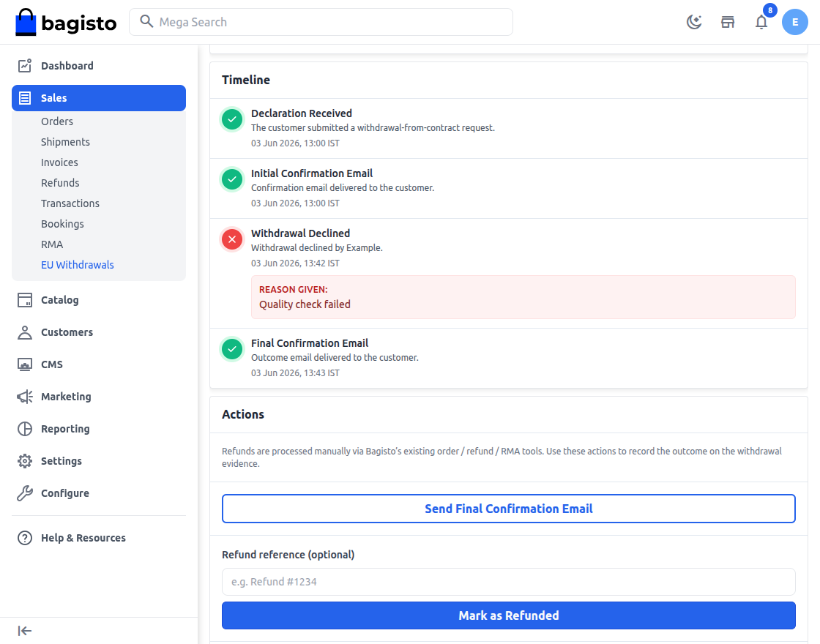Image resolution: width=820 pixels, height=644 pixels.
Task: Go to Orders submenu
Action: (57, 121)
